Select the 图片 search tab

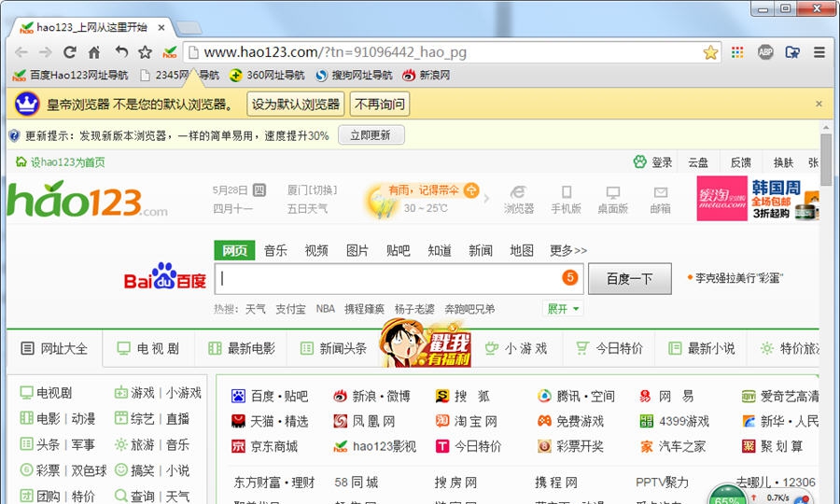tap(357, 251)
